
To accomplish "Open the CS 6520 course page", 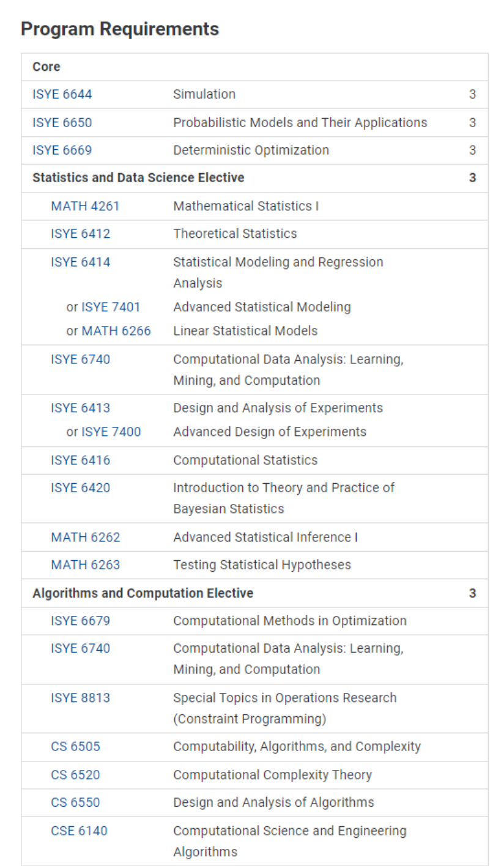I will coord(75,775).
